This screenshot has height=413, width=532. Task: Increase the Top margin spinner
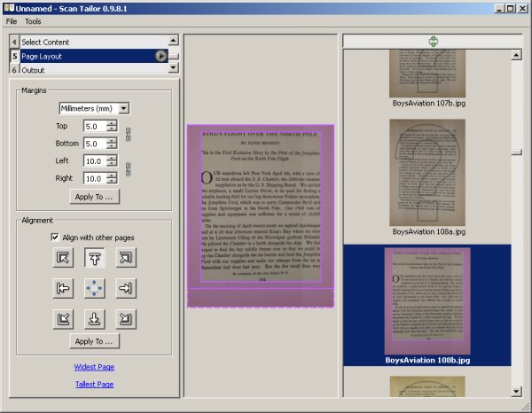(112, 123)
